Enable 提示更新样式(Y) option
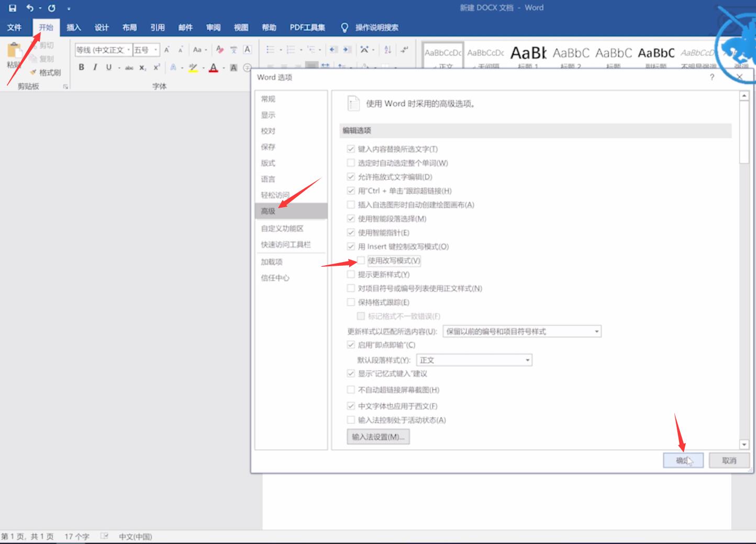Image resolution: width=756 pixels, height=544 pixels. click(351, 274)
